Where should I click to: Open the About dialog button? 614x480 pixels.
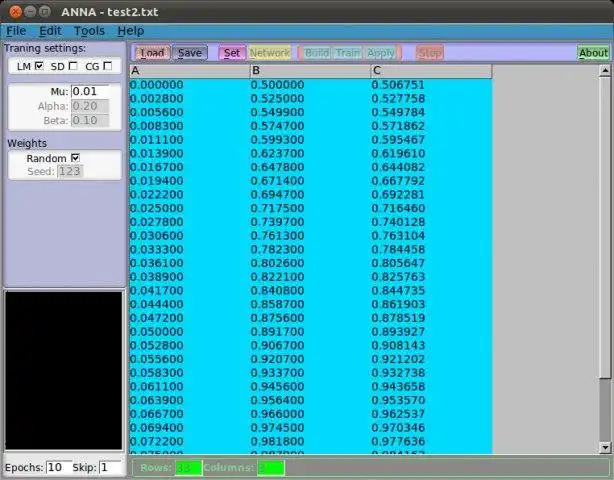[x=593, y=53]
